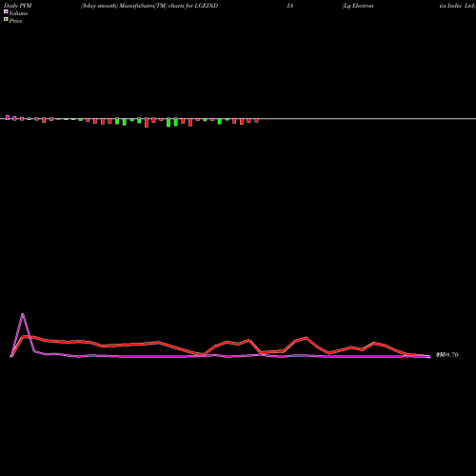Click the price value label ending 98.70
This screenshot has height=476, width=476.
pos(447,355)
